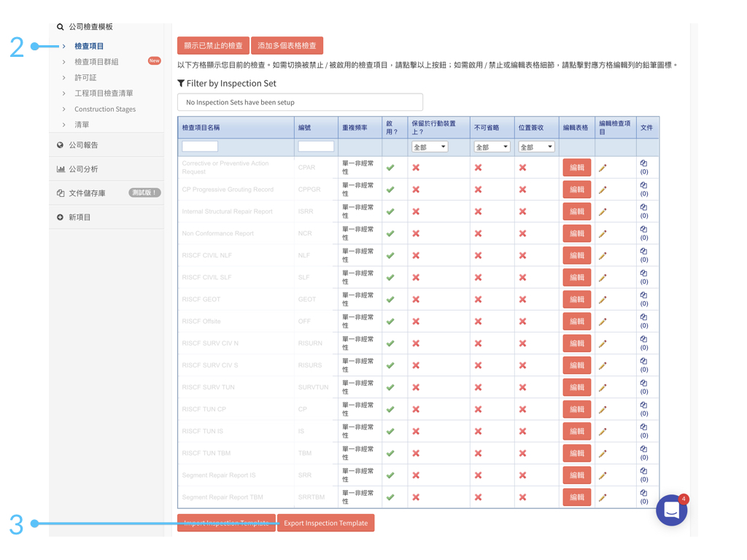Expand chevron next to 許可証
Screen dimensions: 747x560
click(64, 77)
